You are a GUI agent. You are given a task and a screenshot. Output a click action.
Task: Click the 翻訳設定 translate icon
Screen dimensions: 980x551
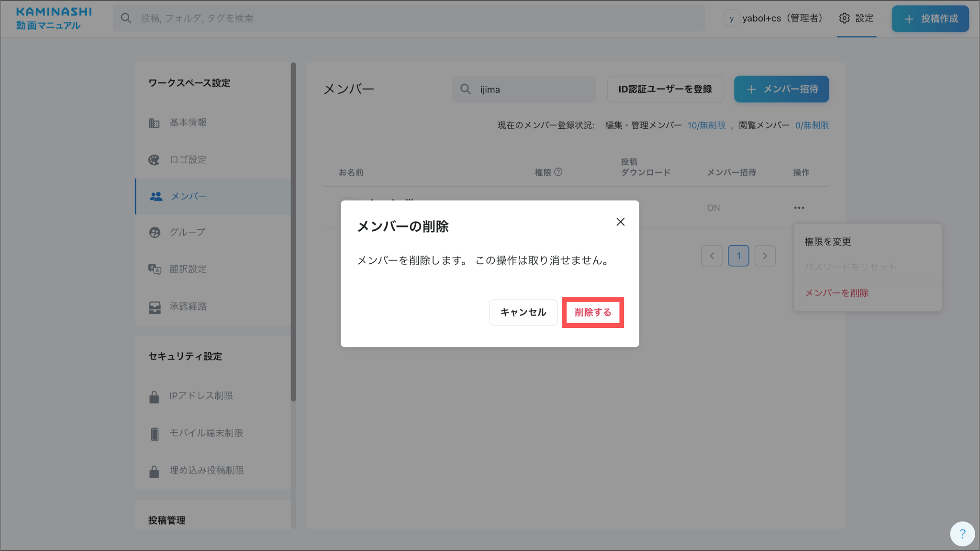click(x=154, y=269)
